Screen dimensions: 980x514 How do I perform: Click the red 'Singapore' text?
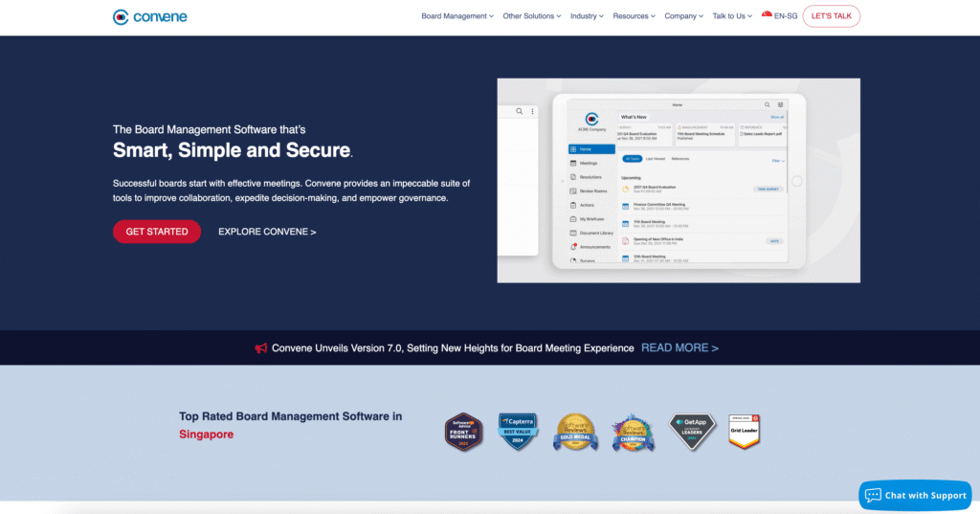pyautogui.click(x=207, y=434)
